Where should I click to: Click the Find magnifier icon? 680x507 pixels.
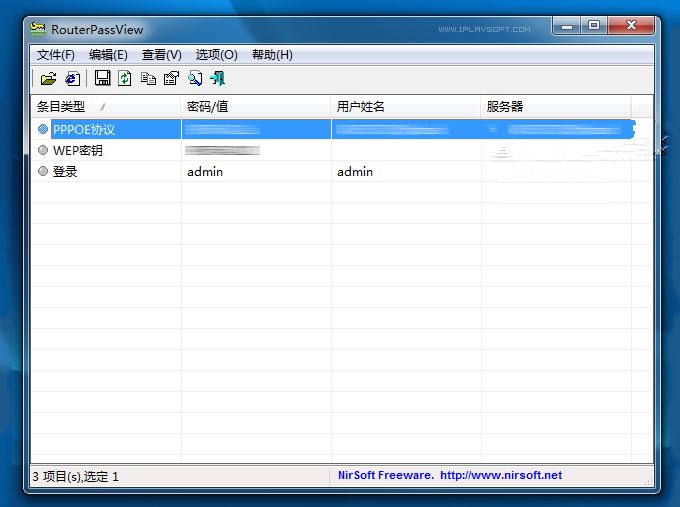(x=195, y=79)
